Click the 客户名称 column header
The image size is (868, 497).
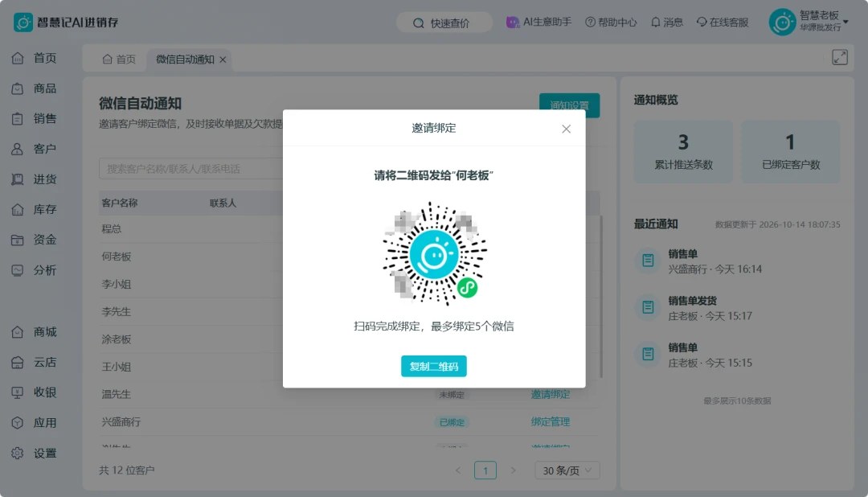click(120, 203)
